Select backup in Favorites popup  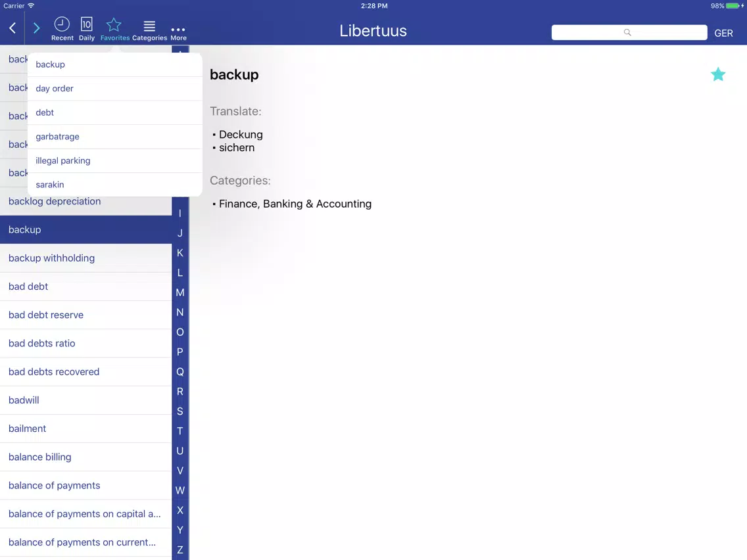click(x=115, y=64)
